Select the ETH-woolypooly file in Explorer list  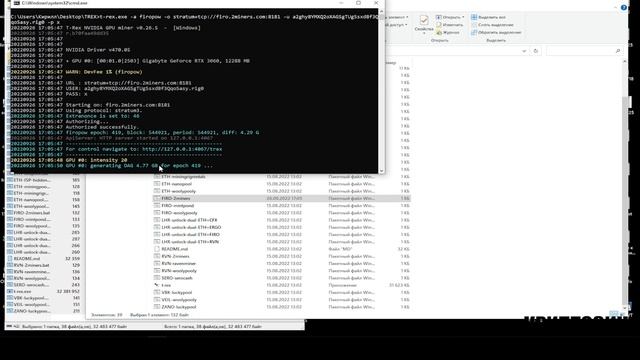(x=178, y=191)
